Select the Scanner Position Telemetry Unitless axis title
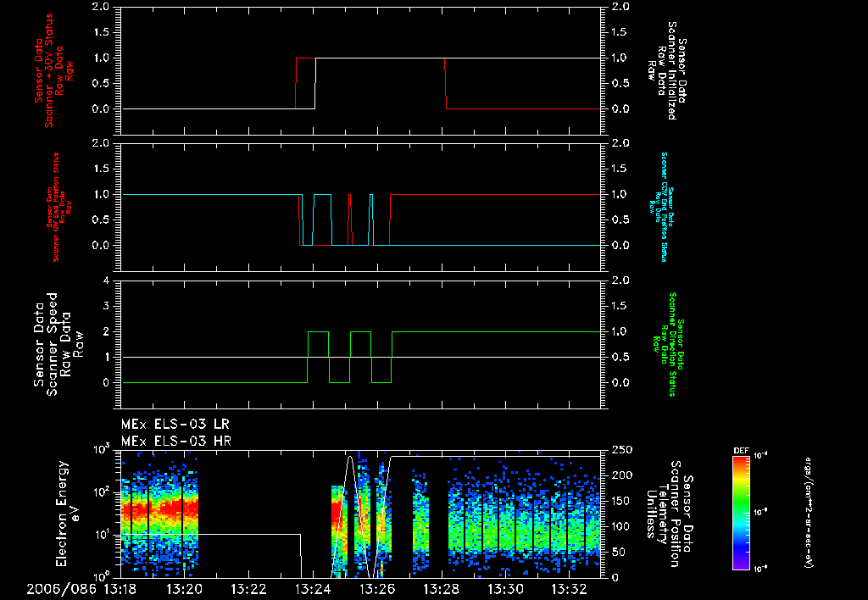The image size is (868, 600). pos(668,514)
